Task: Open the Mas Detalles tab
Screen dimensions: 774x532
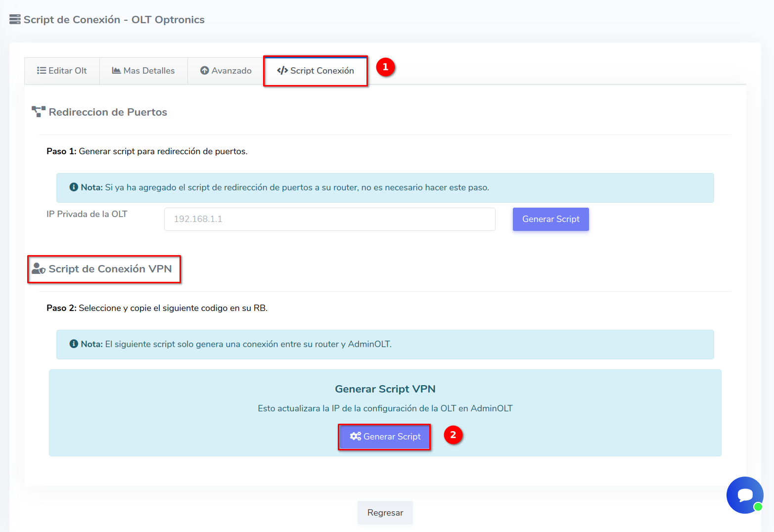Action: [x=143, y=71]
